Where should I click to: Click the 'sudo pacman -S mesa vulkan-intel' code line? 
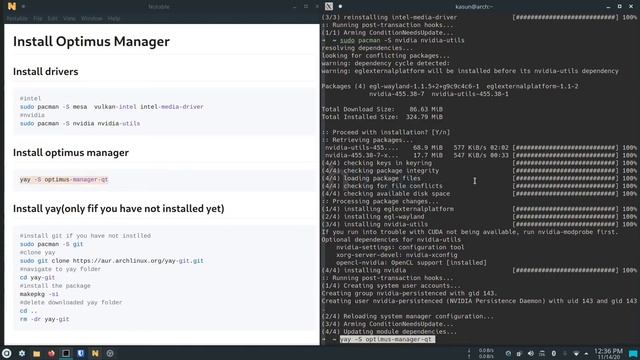111,107
